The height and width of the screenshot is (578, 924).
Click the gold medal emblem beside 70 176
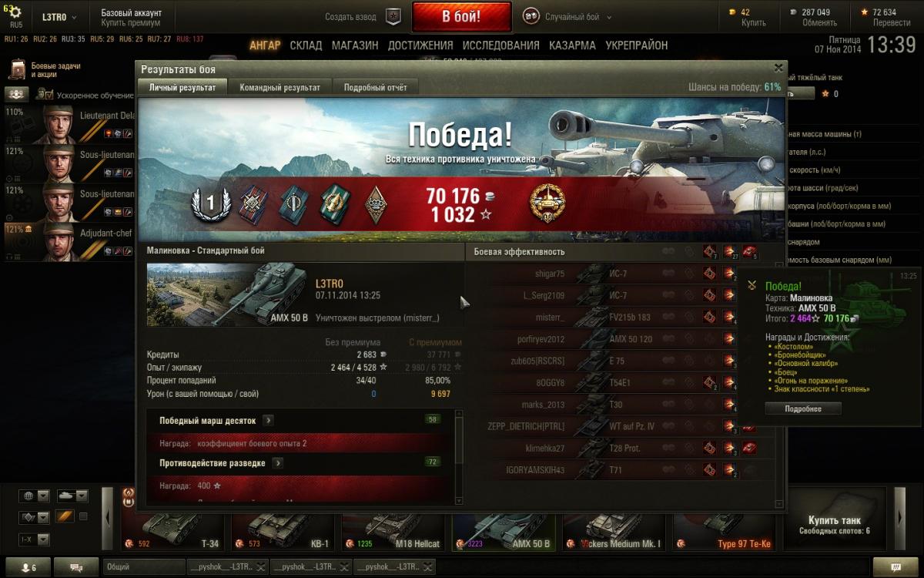click(x=547, y=203)
